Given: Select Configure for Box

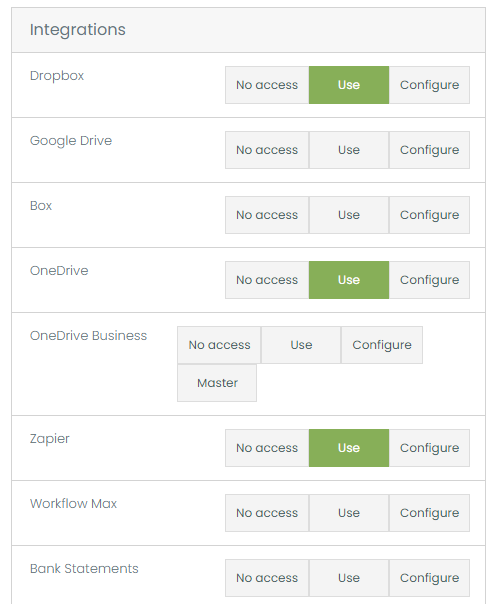Looking at the screenshot, I should click(x=429, y=215).
